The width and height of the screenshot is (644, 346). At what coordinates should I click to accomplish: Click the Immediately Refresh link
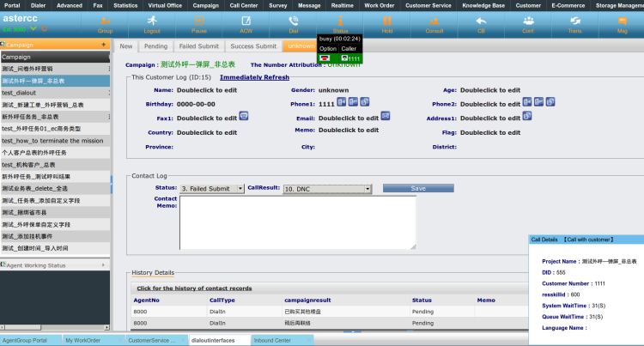tap(254, 77)
